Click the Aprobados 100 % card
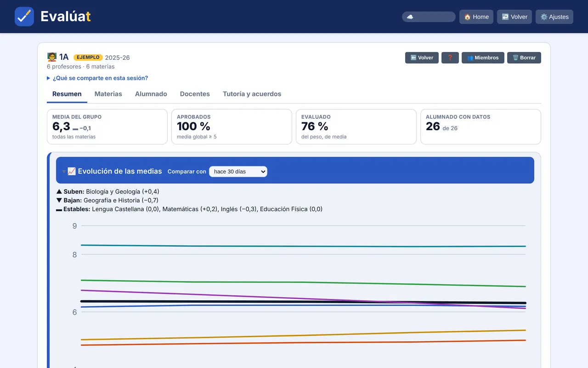The height and width of the screenshot is (368, 588). click(232, 126)
